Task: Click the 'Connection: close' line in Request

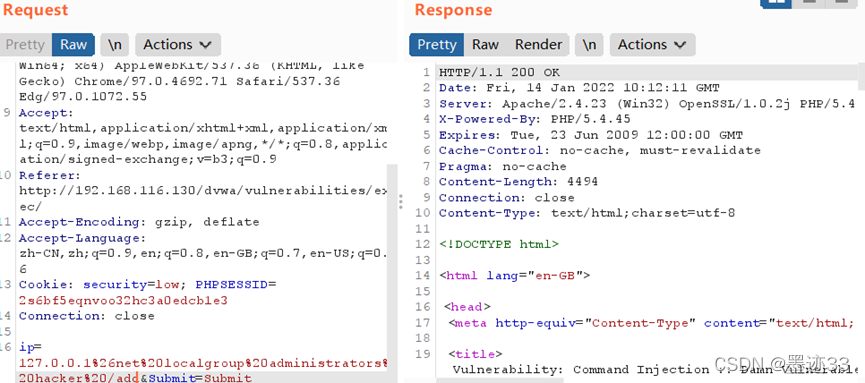Action: click(x=87, y=316)
